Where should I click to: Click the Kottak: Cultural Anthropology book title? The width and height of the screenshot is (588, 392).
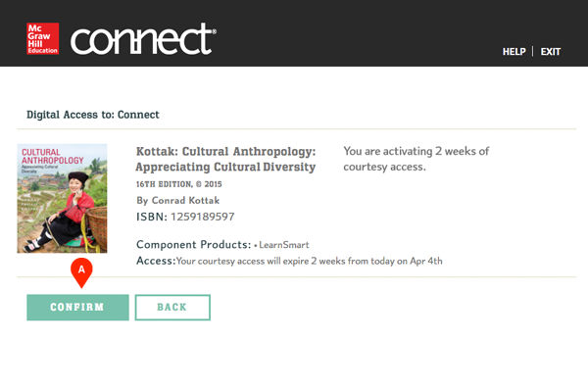pyautogui.click(x=225, y=160)
